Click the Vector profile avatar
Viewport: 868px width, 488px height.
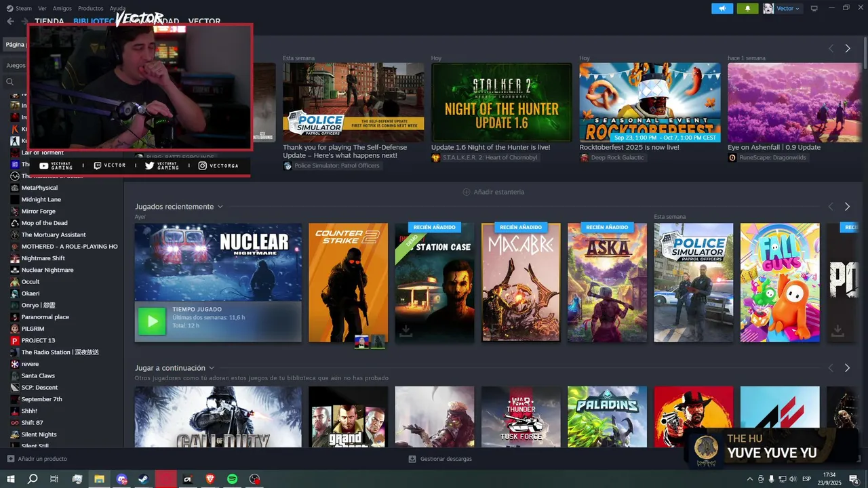point(768,8)
